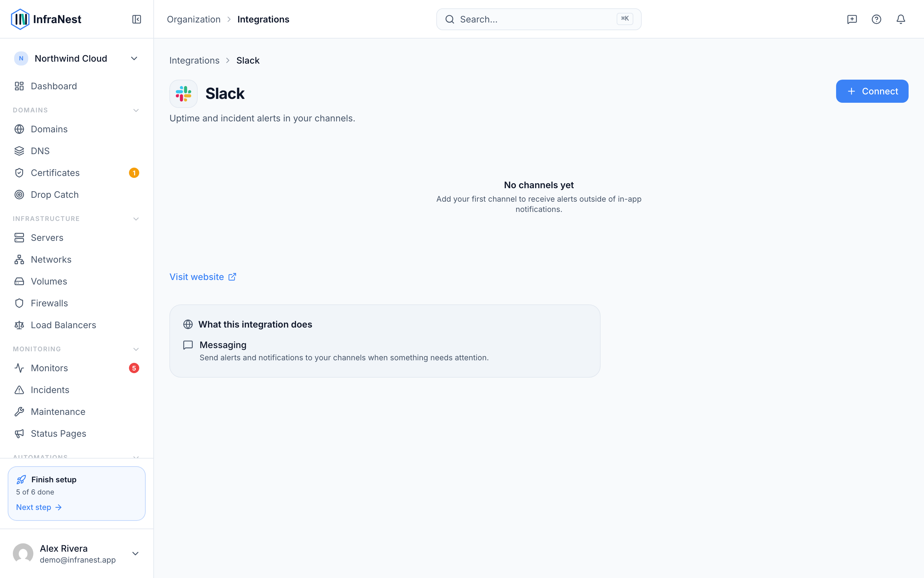Go back to Integrations via page breadcrumb
The image size is (924, 578).
[x=194, y=60]
